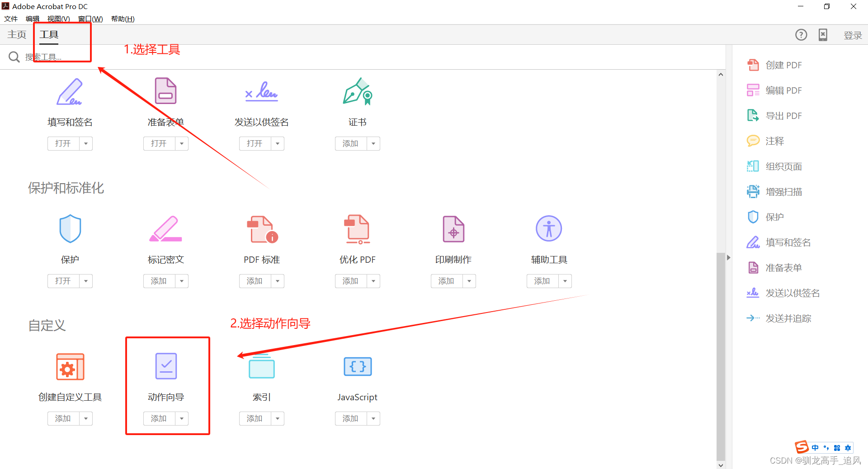Select 编辑 PDF in right sidebar

(x=774, y=90)
